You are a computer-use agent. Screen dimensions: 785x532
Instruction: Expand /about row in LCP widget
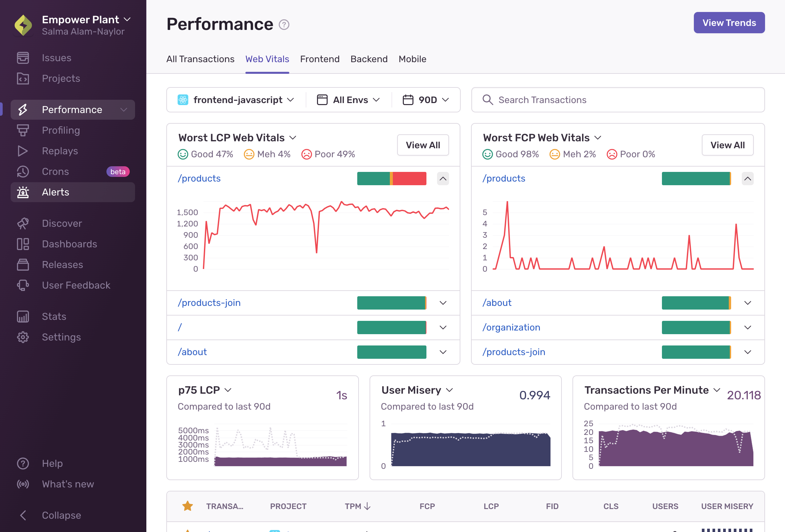[443, 352]
